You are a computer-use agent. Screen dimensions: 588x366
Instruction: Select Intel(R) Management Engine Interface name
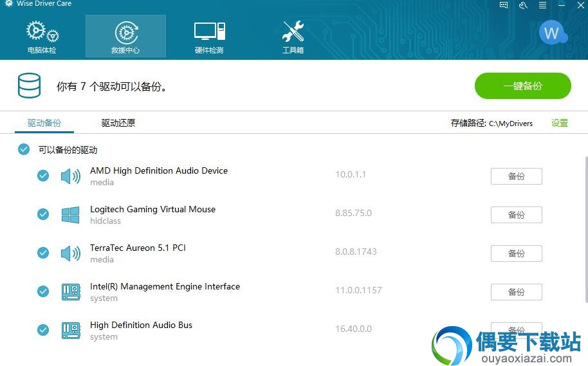pos(165,286)
